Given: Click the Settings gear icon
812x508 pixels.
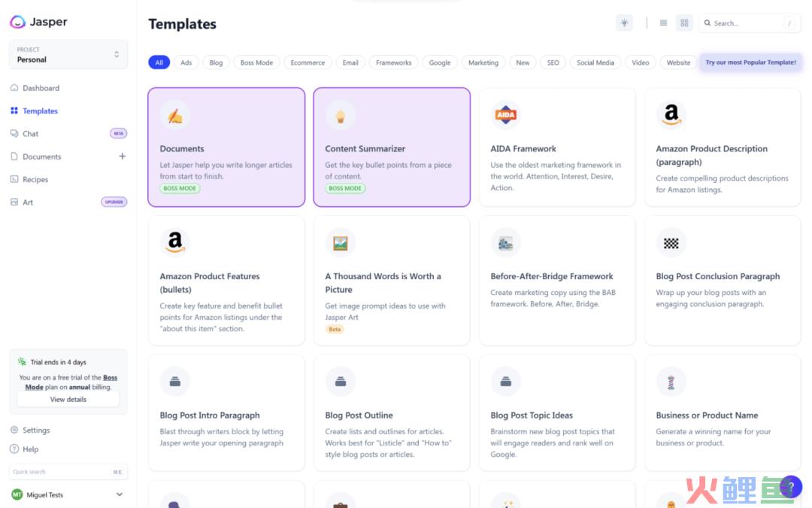Looking at the screenshot, I should (x=14, y=430).
